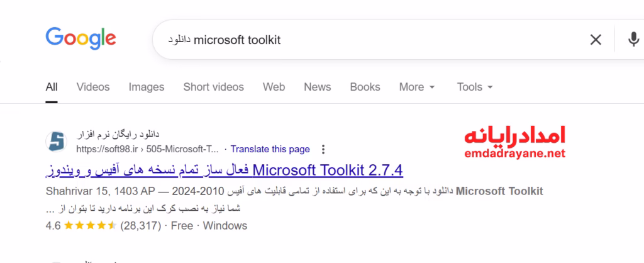Go to the News tab
This screenshot has width=644, height=263.
pos(317,87)
